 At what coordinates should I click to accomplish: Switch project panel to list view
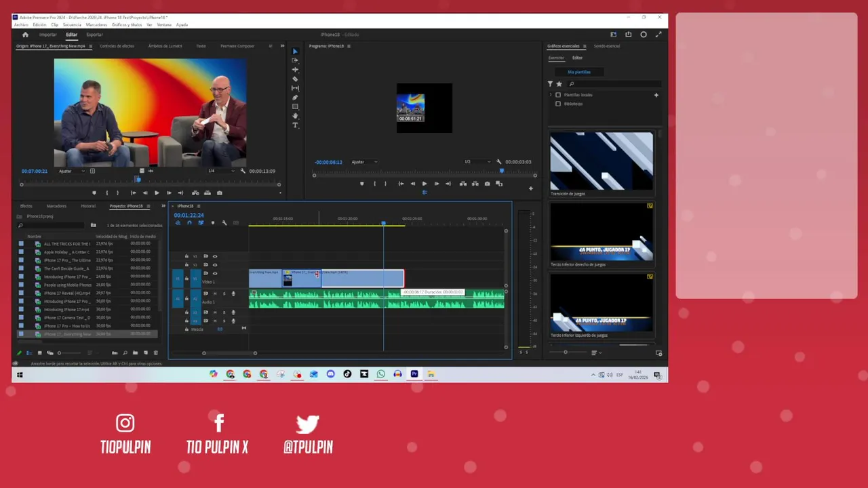click(x=29, y=353)
